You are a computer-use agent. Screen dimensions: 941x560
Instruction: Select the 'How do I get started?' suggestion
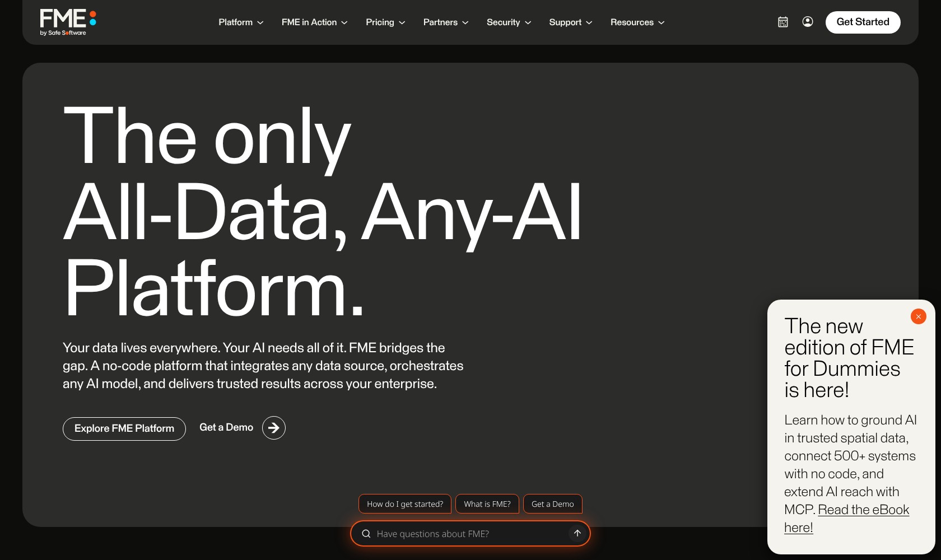[405, 504]
